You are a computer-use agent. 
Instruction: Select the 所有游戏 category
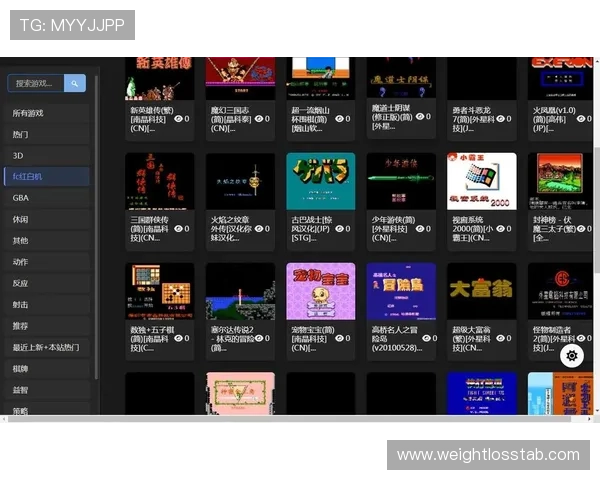[28, 113]
